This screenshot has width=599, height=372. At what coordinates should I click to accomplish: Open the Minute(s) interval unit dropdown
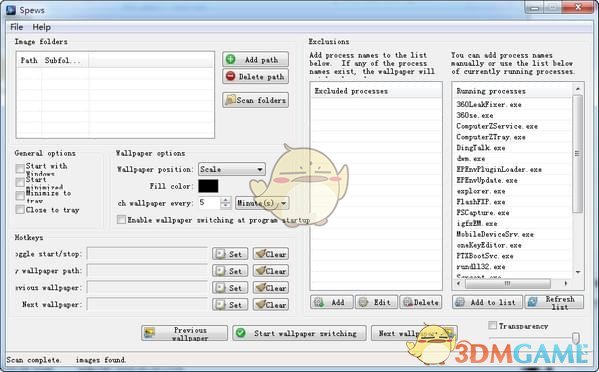262,203
